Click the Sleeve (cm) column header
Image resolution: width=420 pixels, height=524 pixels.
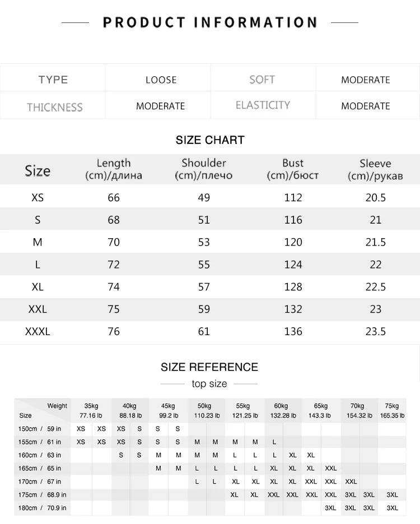tap(375, 169)
